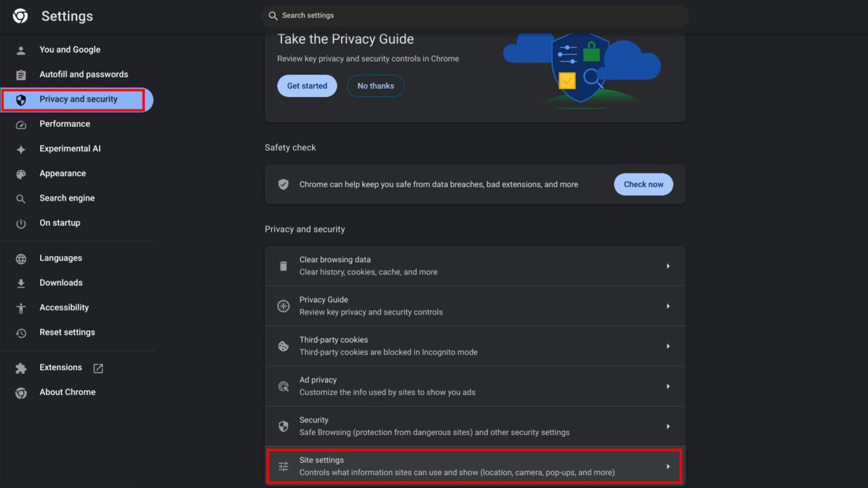Click the Safety check shield checkmark icon
868x488 pixels.
(x=283, y=184)
